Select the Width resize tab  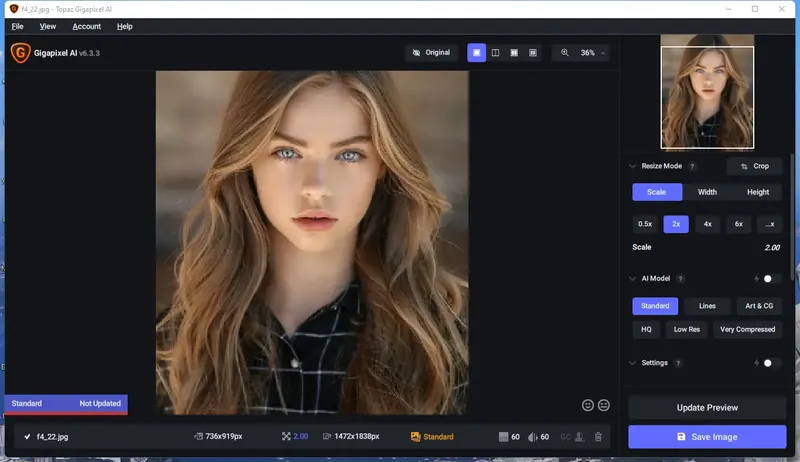(x=707, y=192)
